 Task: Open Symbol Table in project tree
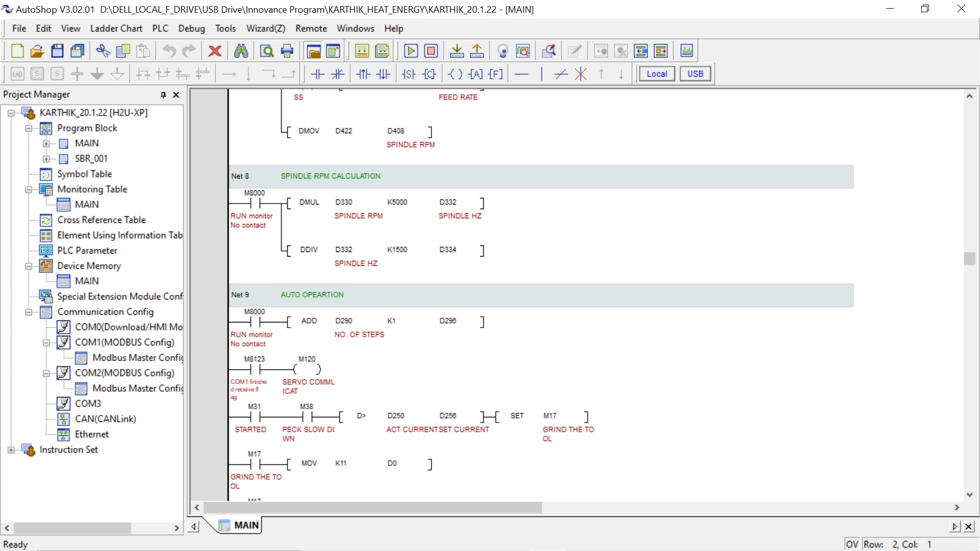point(84,174)
